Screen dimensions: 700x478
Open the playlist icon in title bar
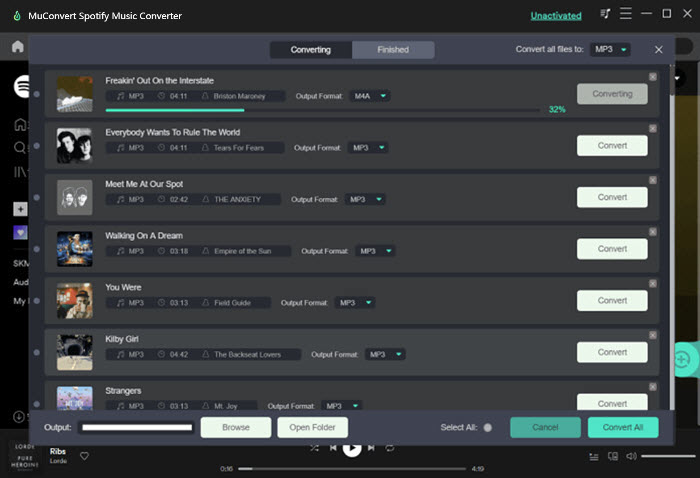605,14
